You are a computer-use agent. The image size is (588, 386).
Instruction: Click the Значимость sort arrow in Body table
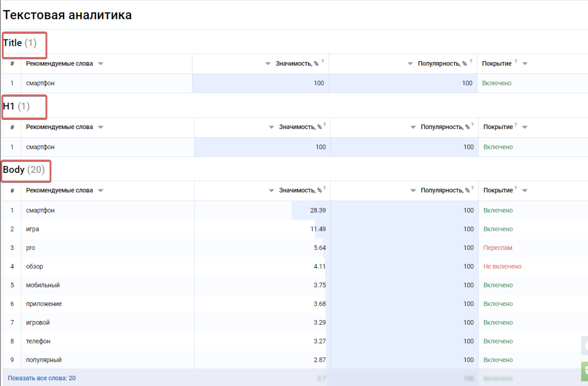pyautogui.click(x=272, y=191)
